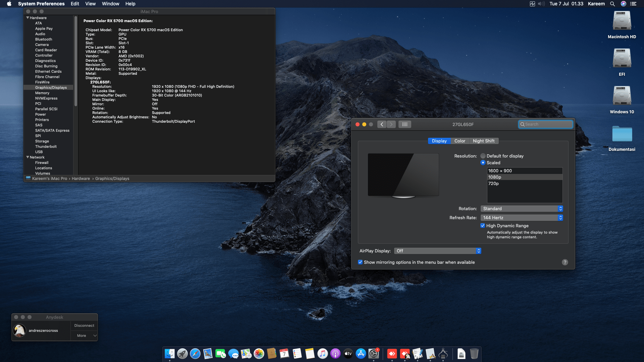Launch the Music app from the Dock
The image size is (644, 362).
(x=322, y=354)
